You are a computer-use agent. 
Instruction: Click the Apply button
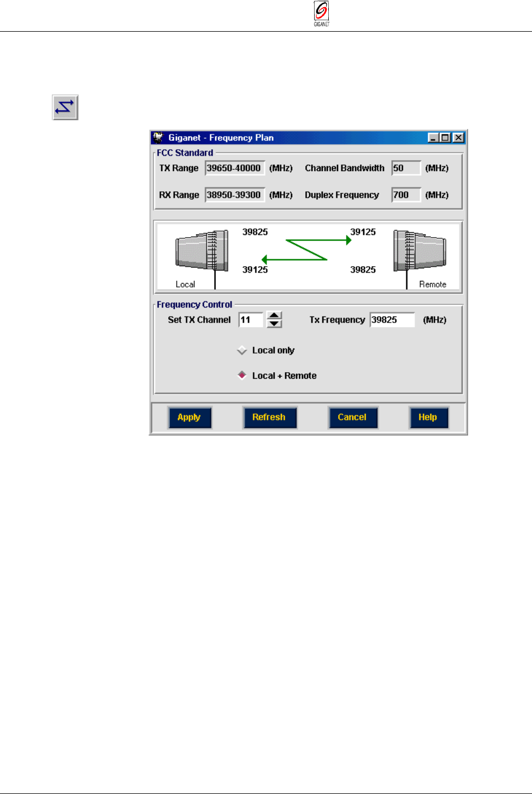click(x=189, y=417)
